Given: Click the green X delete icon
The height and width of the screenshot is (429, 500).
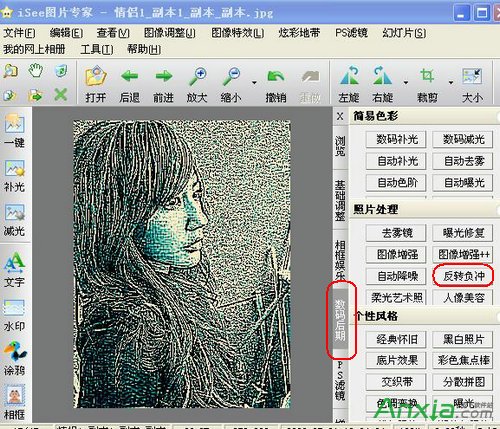Looking at the screenshot, I should click(61, 95).
